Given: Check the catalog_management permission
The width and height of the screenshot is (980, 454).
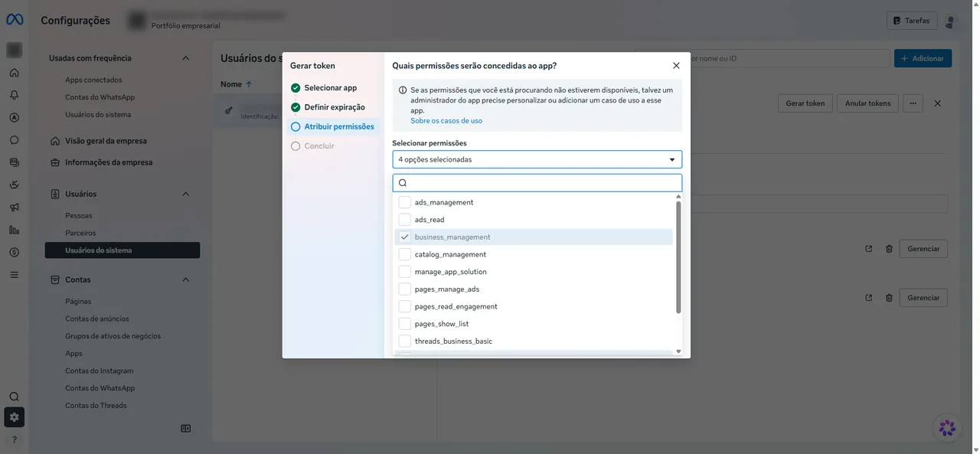Looking at the screenshot, I should pyautogui.click(x=405, y=254).
